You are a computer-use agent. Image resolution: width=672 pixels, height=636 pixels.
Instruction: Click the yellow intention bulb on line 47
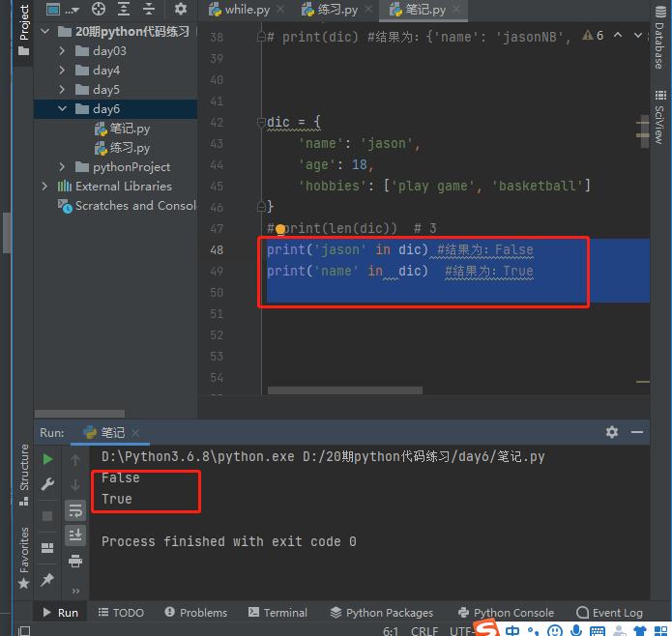[x=280, y=230]
